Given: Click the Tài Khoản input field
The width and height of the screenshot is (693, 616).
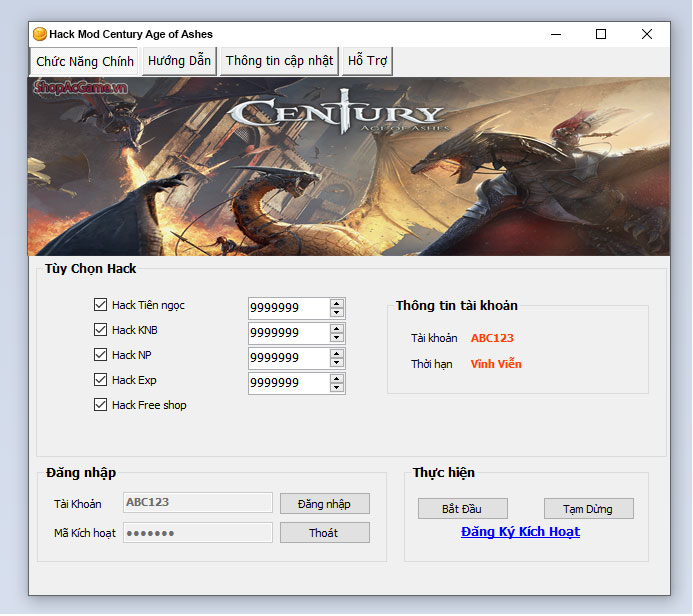Looking at the screenshot, I should click(198, 502).
